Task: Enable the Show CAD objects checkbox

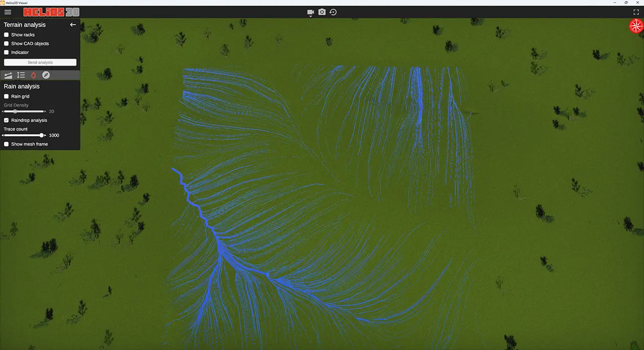Action: (x=7, y=44)
